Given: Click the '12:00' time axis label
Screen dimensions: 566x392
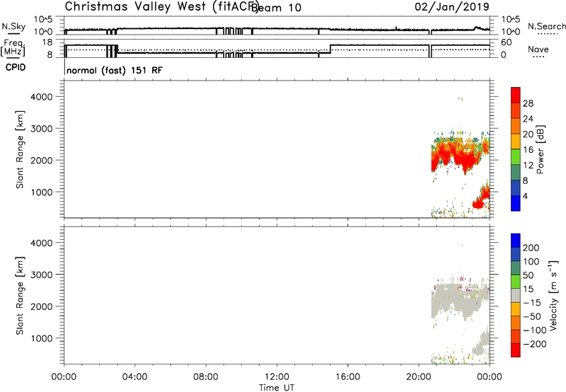Looking at the screenshot, I should [x=277, y=377].
